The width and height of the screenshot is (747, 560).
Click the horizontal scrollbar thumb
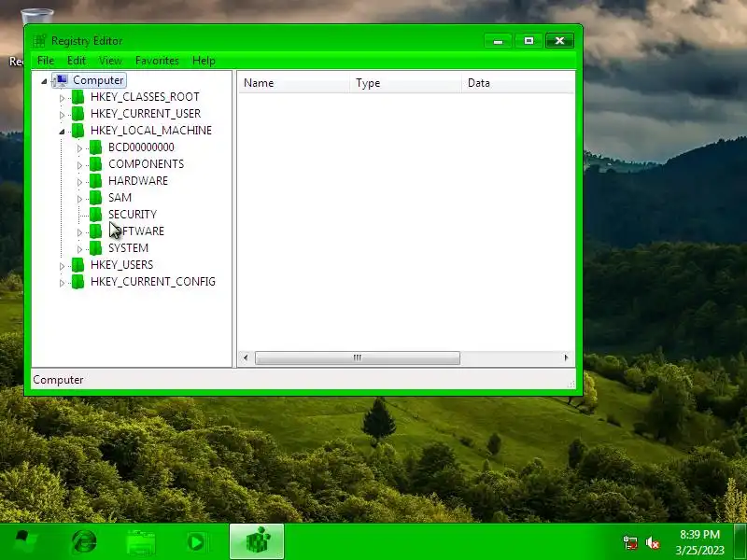click(x=358, y=357)
